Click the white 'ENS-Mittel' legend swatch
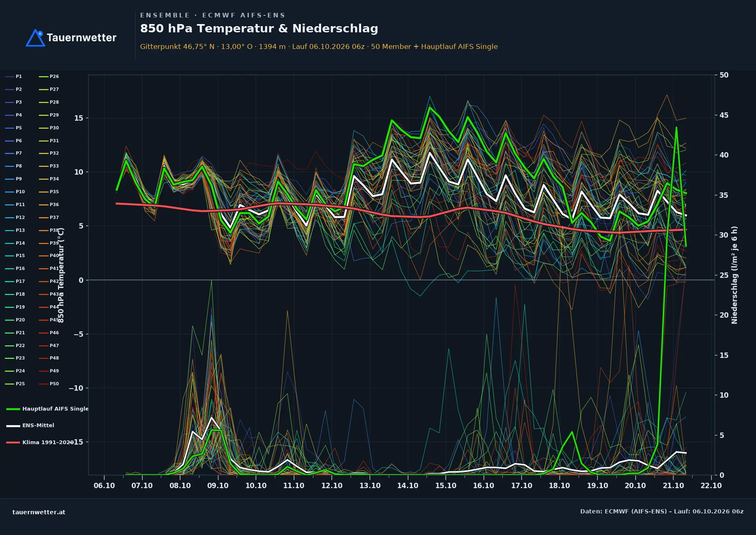 click(x=13, y=426)
